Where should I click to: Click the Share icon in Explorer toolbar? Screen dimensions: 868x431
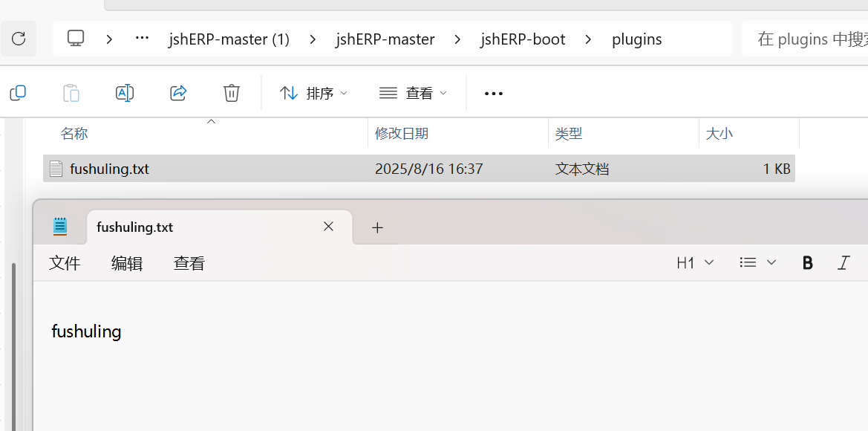pos(178,93)
